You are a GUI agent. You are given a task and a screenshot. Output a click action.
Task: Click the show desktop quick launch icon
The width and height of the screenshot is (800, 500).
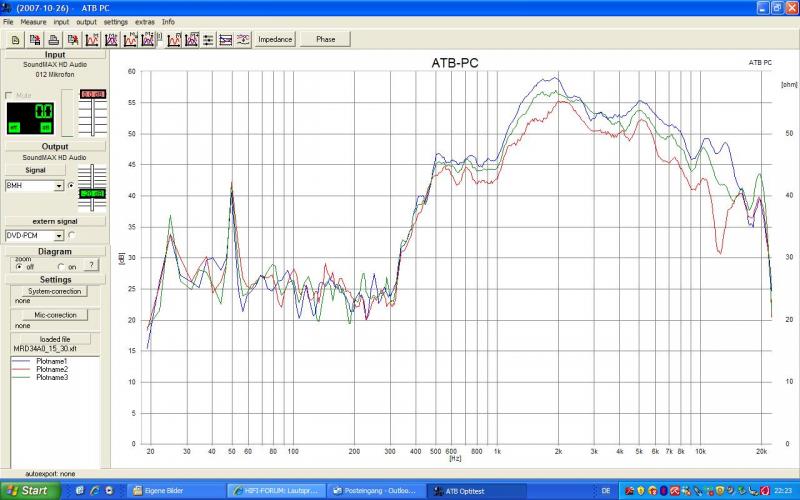80,491
